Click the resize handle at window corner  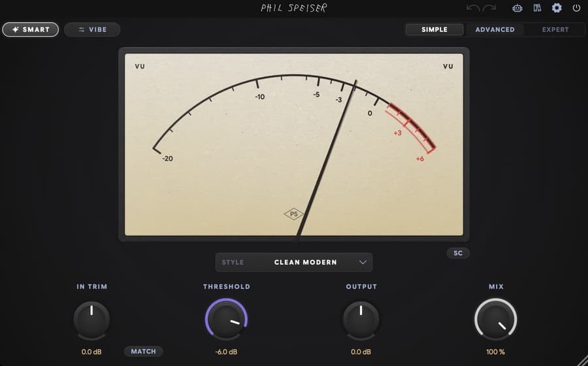(583, 361)
